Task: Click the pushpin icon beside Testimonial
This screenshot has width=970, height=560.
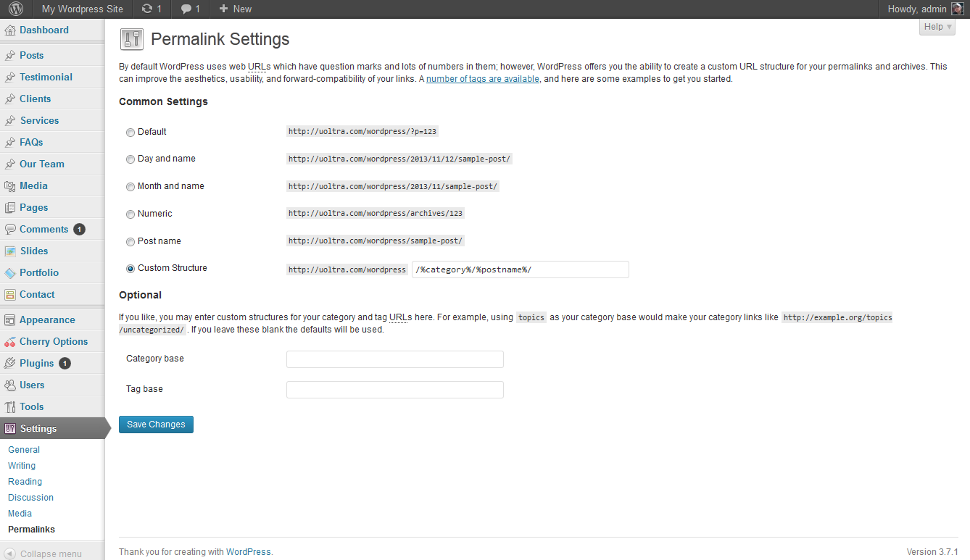Action: pos(10,77)
